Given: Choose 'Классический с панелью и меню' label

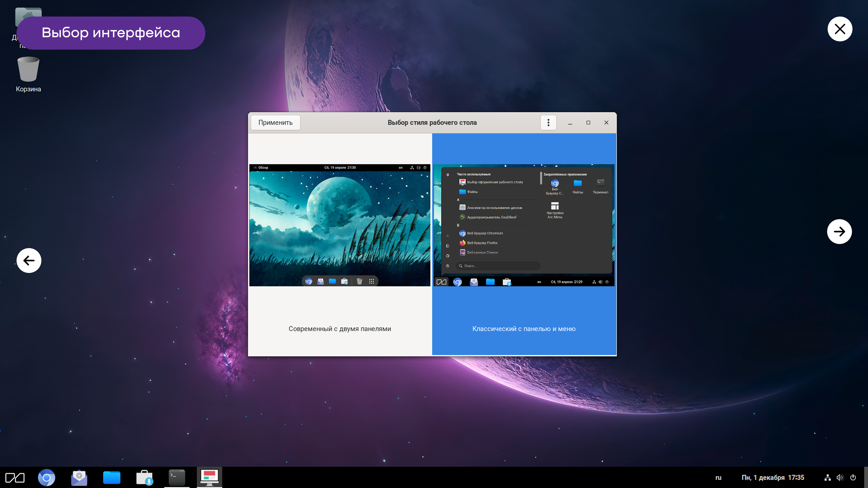Looking at the screenshot, I should click(x=524, y=329).
